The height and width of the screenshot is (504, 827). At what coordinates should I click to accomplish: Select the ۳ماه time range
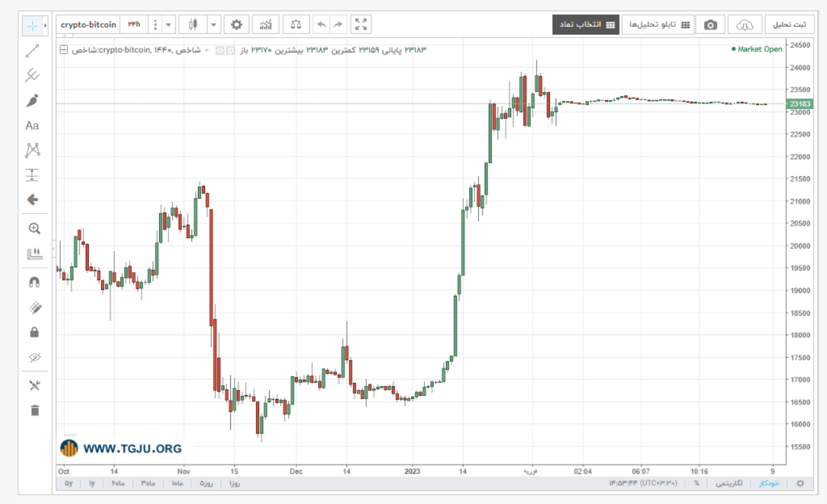point(148,483)
